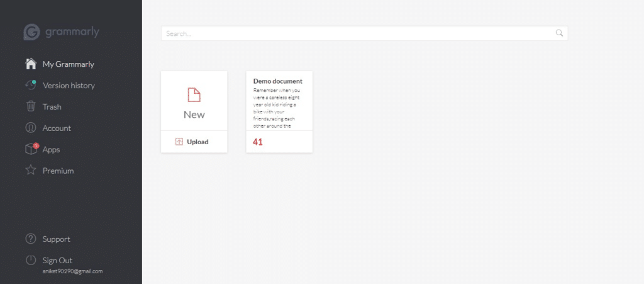This screenshot has width=644, height=284.
Task: Go to Premium
Action: point(58,171)
